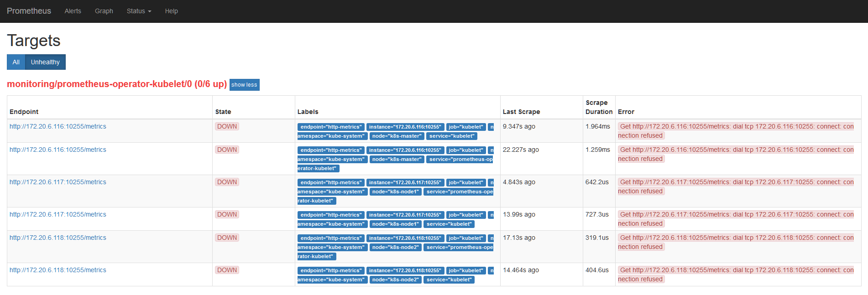Image resolution: width=868 pixels, height=295 pixels.
Task: Open 172.20.6.116 endpoint scraped 22.227s ago
Action: [x=58, y=150]
